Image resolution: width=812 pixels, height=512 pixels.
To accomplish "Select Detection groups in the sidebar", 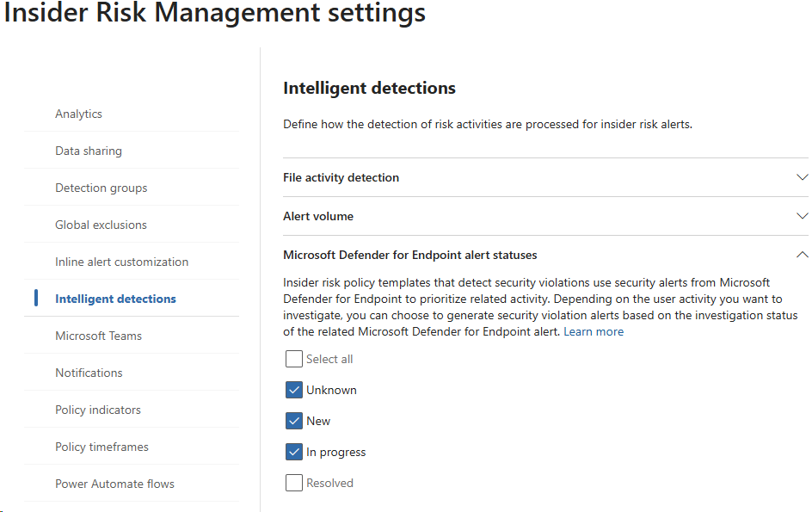I will coord(101,188).
